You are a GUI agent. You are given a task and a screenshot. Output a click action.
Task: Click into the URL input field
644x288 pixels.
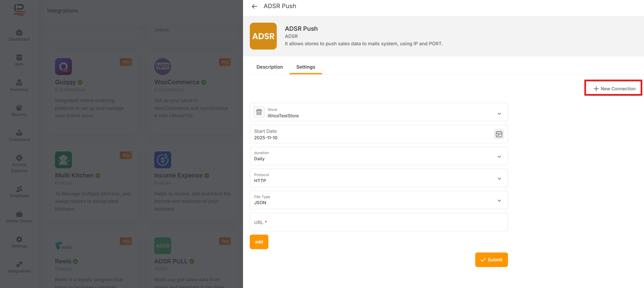click(378, 222)
